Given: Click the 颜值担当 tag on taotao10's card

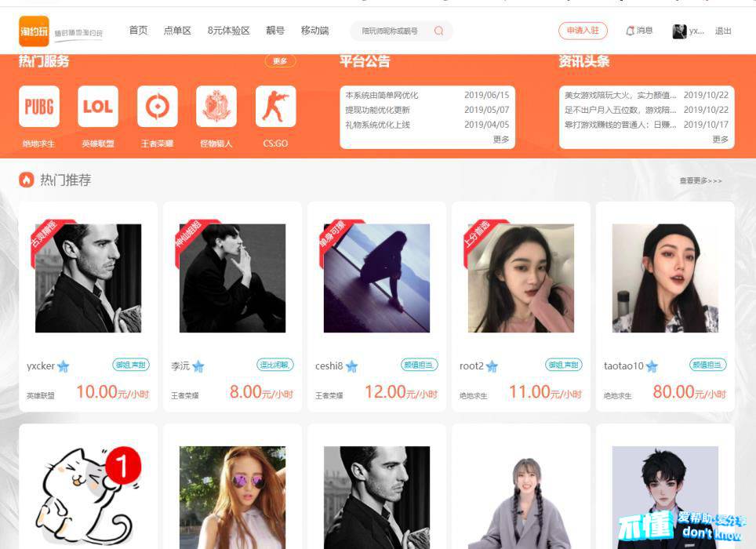Looking at the screenshot, I should [x=708, y=365].
